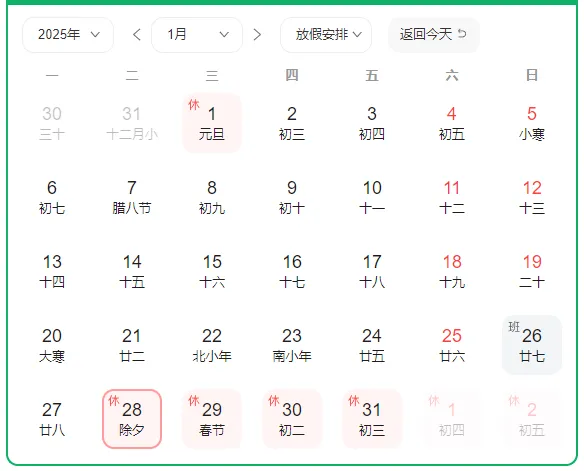
Task: Choose faded February 1 初四 date
Action: [x=452, y=419]
